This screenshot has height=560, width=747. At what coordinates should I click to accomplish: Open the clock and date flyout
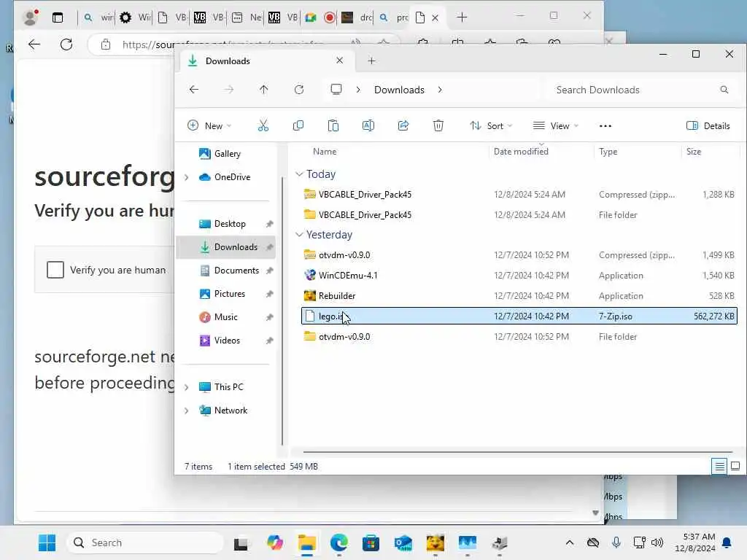click(x=694, y=542)
